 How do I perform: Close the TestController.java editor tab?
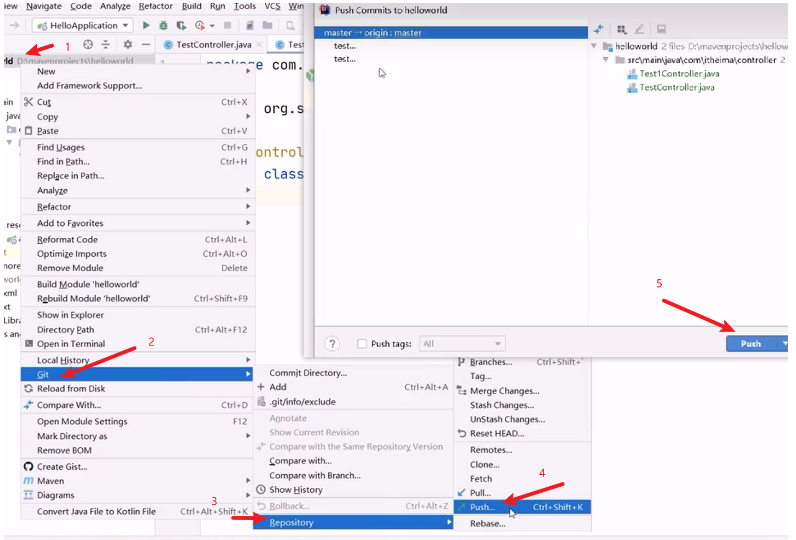tap(259, 45)
